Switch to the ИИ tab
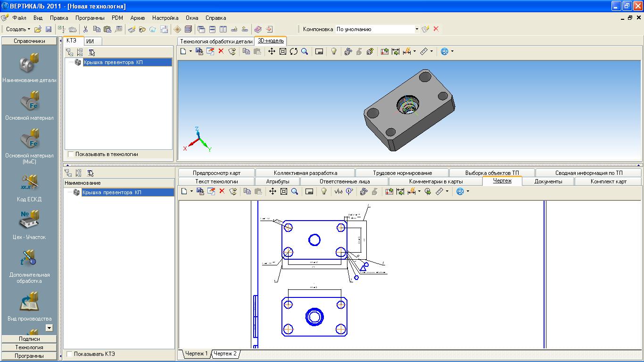The image size is (644, 362). tap(90, 41)
